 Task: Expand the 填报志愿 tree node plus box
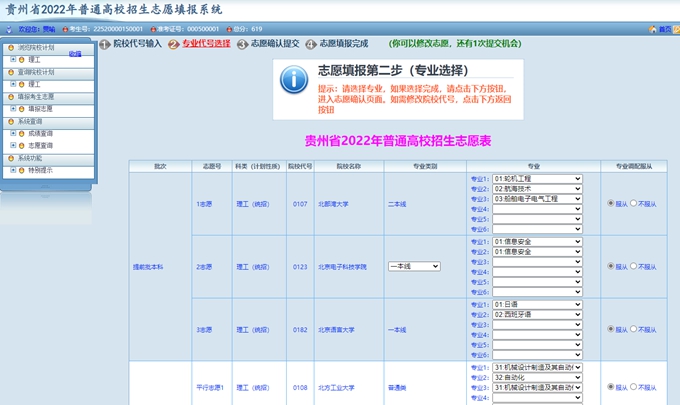click(13, 108)
